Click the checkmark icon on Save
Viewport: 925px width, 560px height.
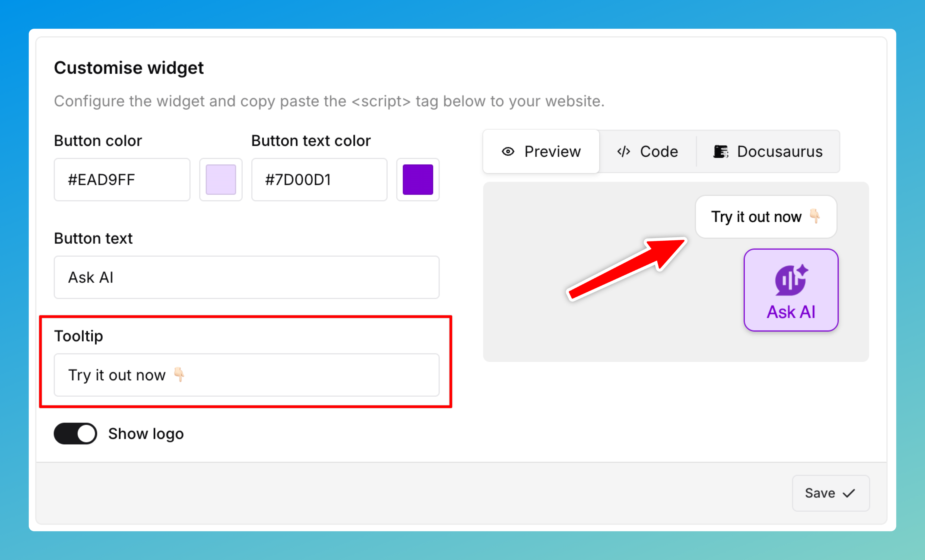click(x=849, y=493)
